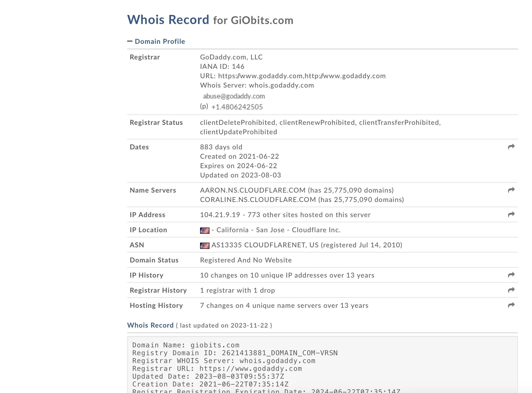Click clientUpdateProhibited status text
This screenshot has width=532, height=393.
coord(239,132)
